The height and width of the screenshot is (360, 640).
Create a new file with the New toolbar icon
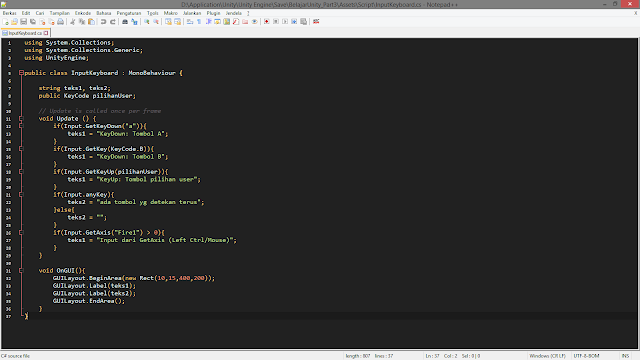click(x=6, y=22)
